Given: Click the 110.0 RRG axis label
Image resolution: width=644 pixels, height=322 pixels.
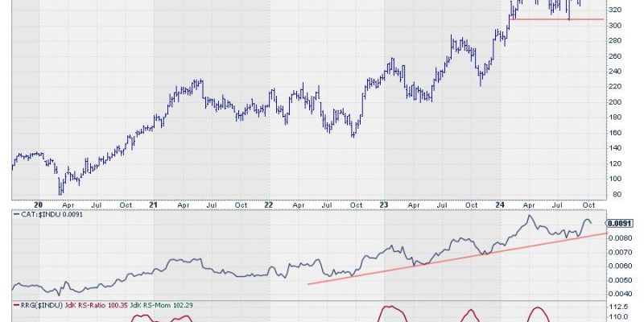Looking at the screenshot, I should pos(618,316).
